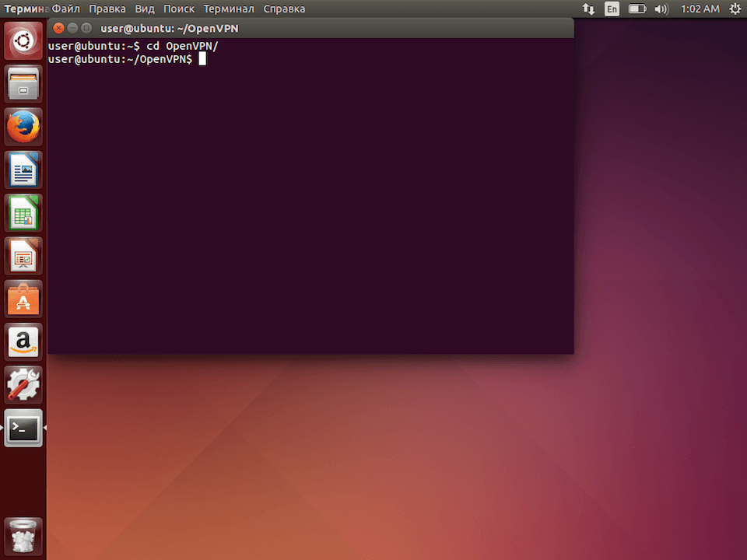Launch LibreOffice Writer
This screenshot has height=560, width=747.
23,170
